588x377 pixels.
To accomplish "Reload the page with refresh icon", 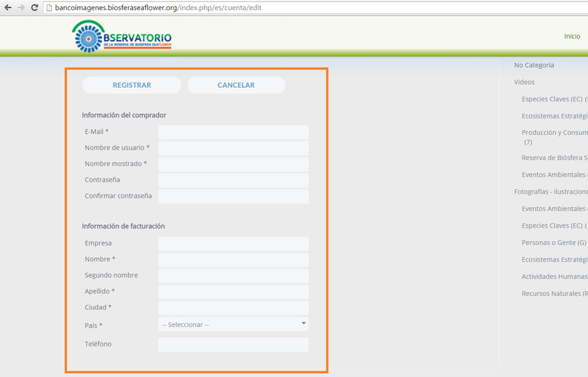I will [34, 7].
